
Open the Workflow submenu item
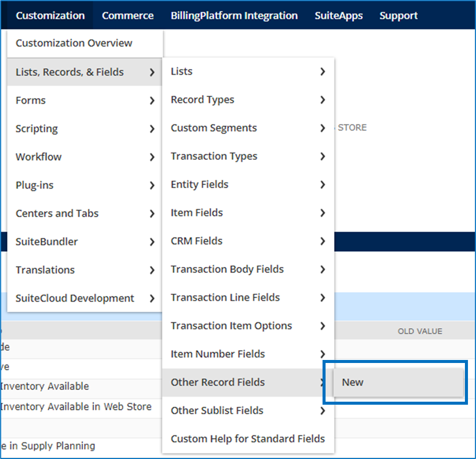(x=85, y=157)
